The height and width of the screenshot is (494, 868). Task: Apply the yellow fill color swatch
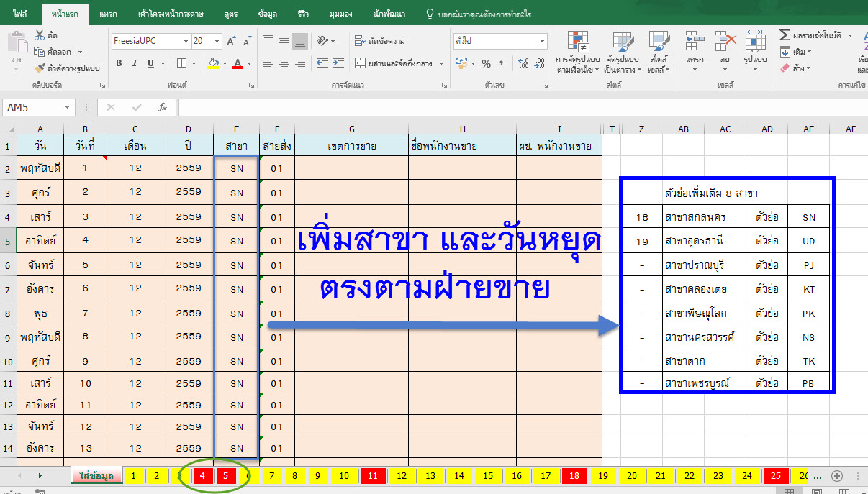(x=212, y=63)
